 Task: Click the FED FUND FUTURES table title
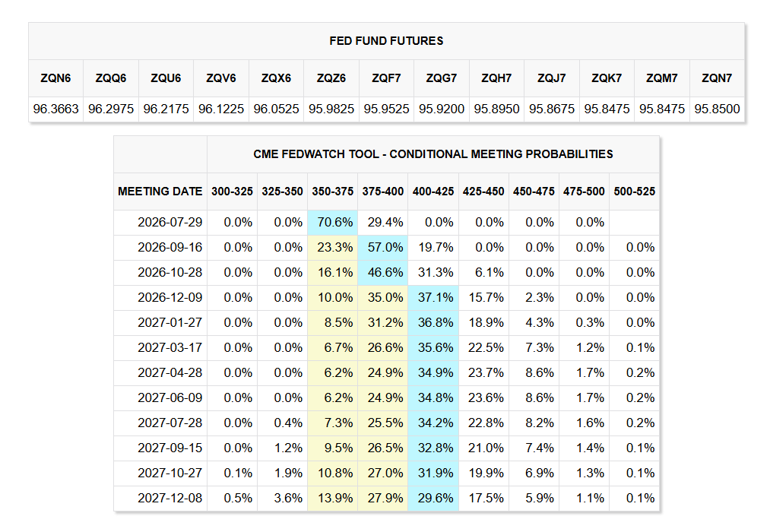tap(386, 41)
